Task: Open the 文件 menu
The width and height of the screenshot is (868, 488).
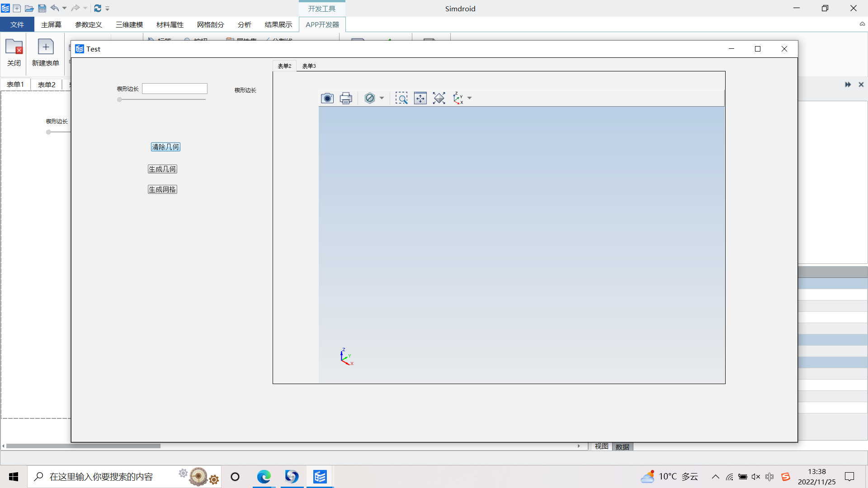Action: (17, 24)
